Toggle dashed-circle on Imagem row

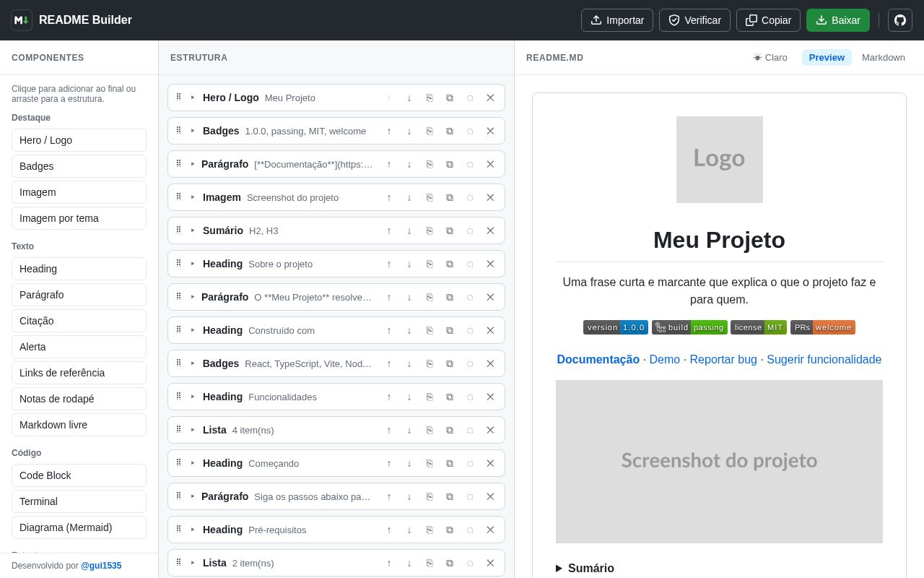(x=470, y=197)
